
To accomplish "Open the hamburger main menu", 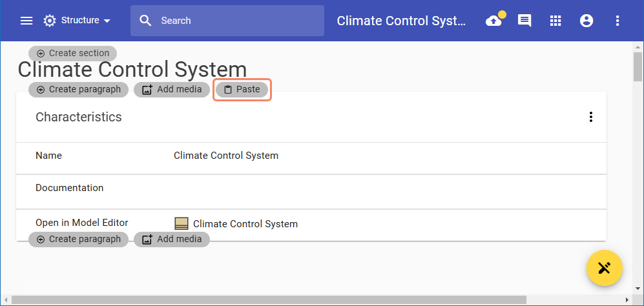I will point(26,21).
